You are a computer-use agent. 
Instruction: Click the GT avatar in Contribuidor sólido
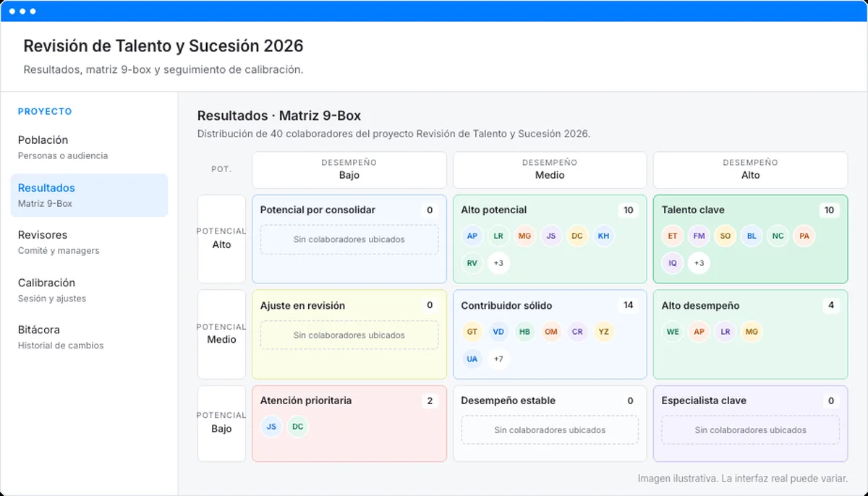[472, 331]
